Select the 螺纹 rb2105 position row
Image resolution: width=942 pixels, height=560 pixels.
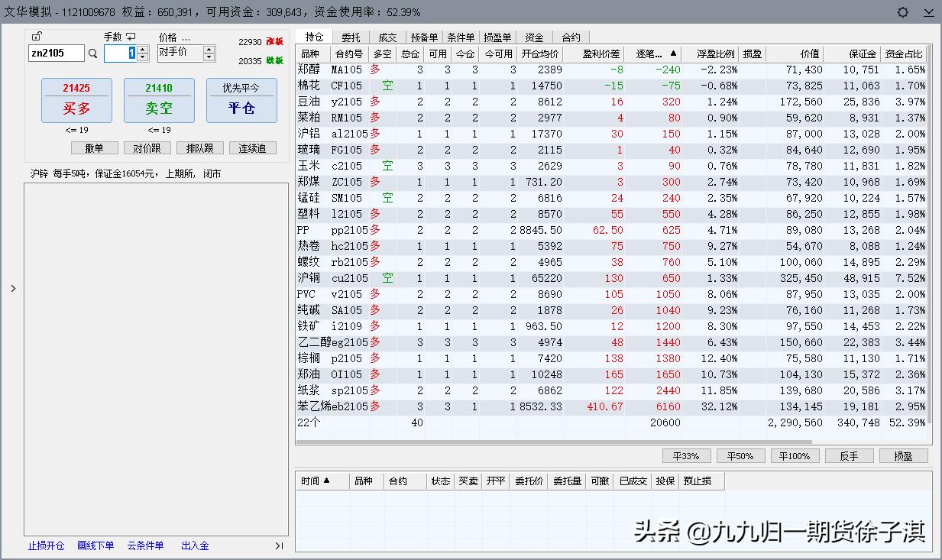[x=611, y=262]
